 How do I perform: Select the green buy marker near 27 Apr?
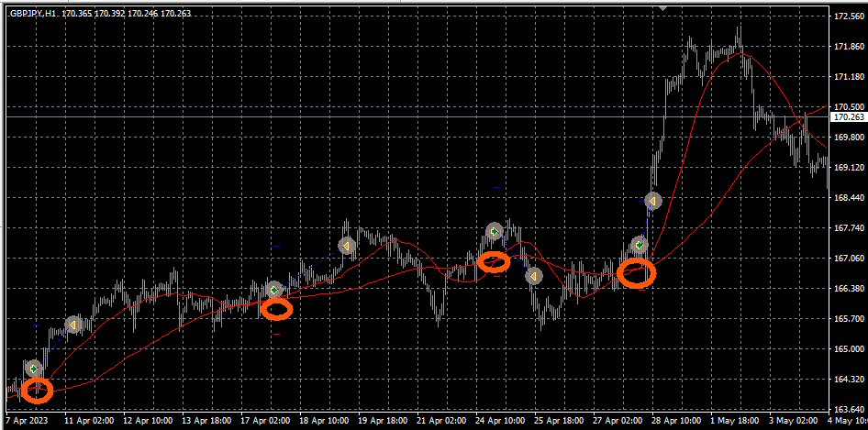tap(639, 246)
